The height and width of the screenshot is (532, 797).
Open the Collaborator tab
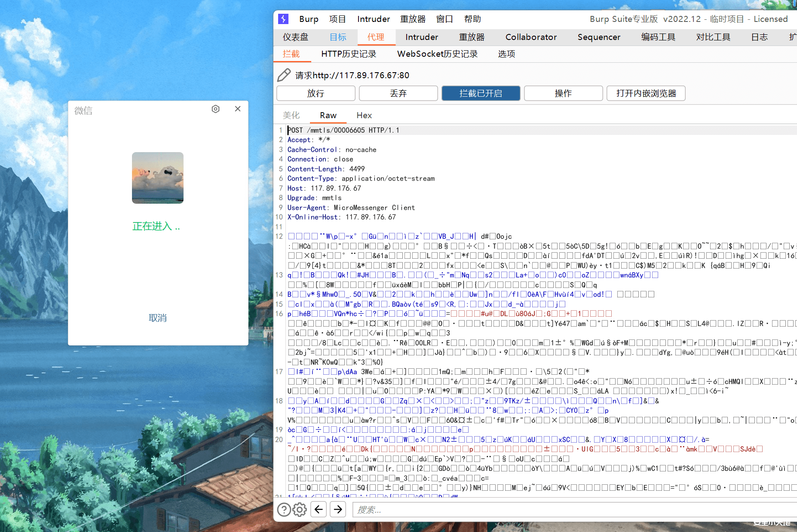531,37
